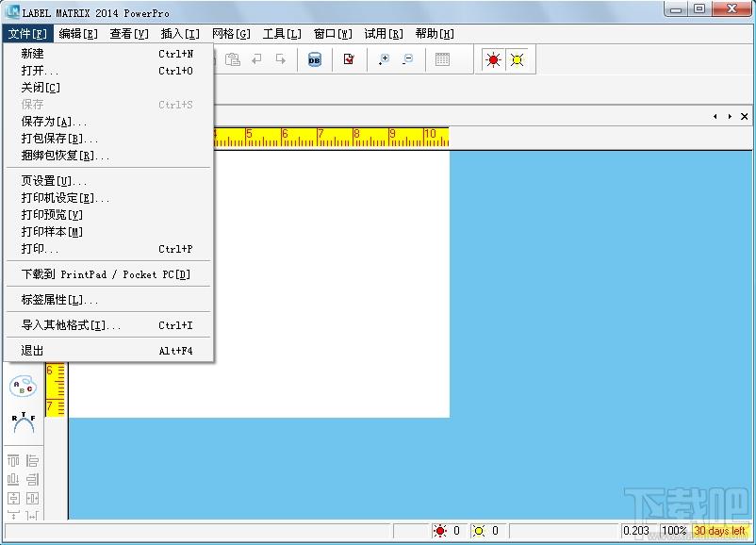Click the yellow sun icon in status bar
The height and width of the screenshot is (545, 756).
pos(478,531)
